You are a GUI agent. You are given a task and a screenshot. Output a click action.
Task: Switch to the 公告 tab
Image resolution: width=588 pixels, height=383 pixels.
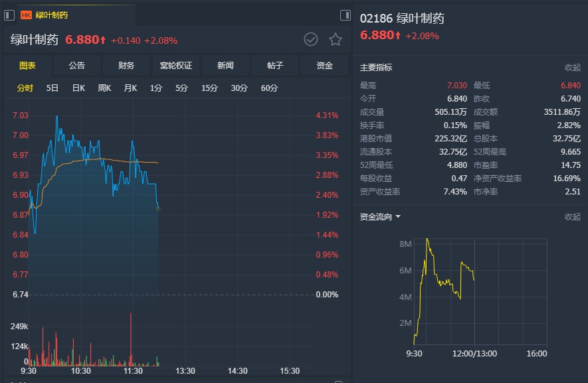point(77,66)
